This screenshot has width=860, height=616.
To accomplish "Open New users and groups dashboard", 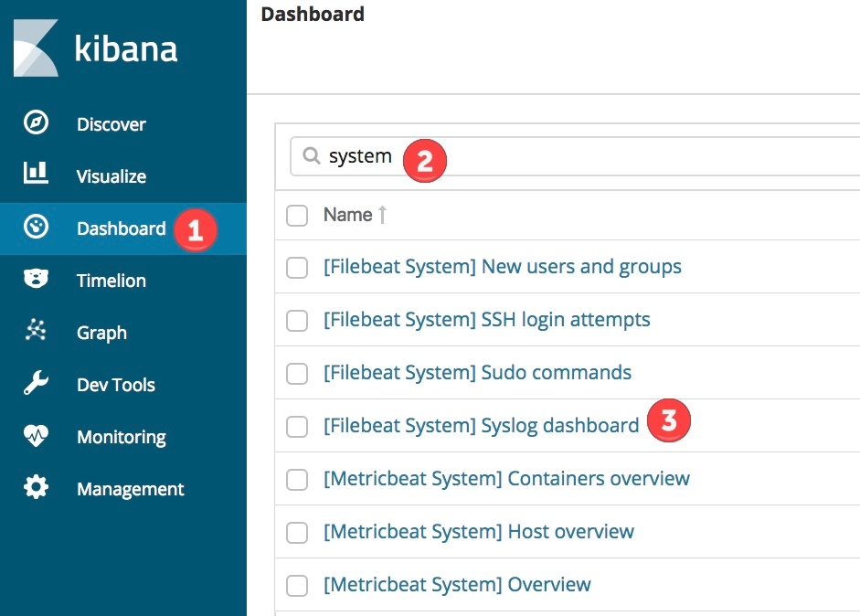I will (x=503, y=267).
